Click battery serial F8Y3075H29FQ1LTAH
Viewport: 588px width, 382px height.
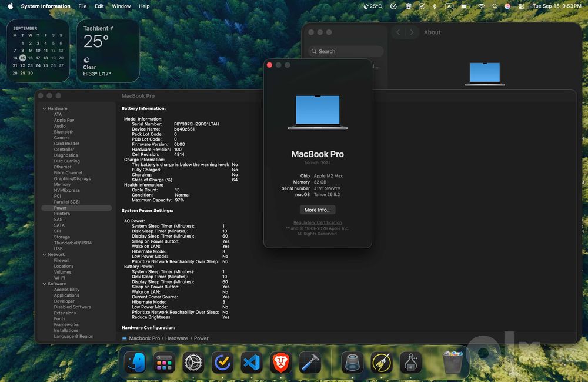point(196,124)
